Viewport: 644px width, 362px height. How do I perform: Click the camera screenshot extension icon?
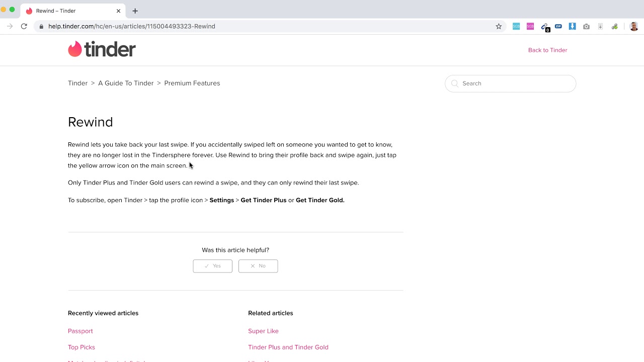(x=586, y=27)
